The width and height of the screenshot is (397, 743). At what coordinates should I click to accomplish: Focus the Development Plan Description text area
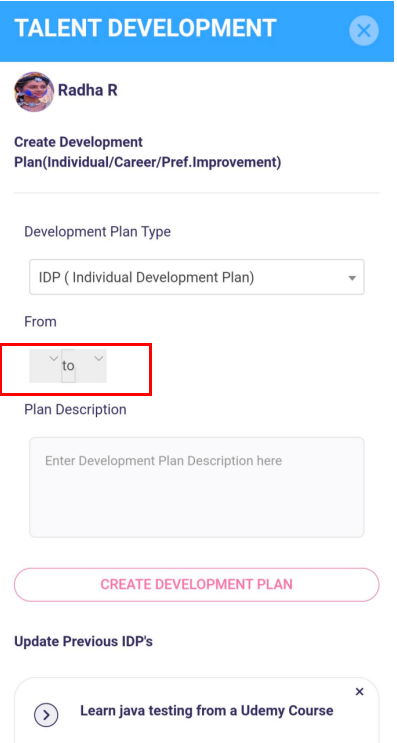pos(197,487)
